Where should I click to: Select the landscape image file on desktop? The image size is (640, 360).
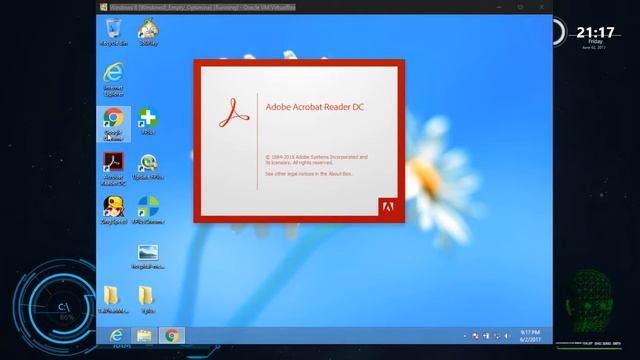click(148, 257)
